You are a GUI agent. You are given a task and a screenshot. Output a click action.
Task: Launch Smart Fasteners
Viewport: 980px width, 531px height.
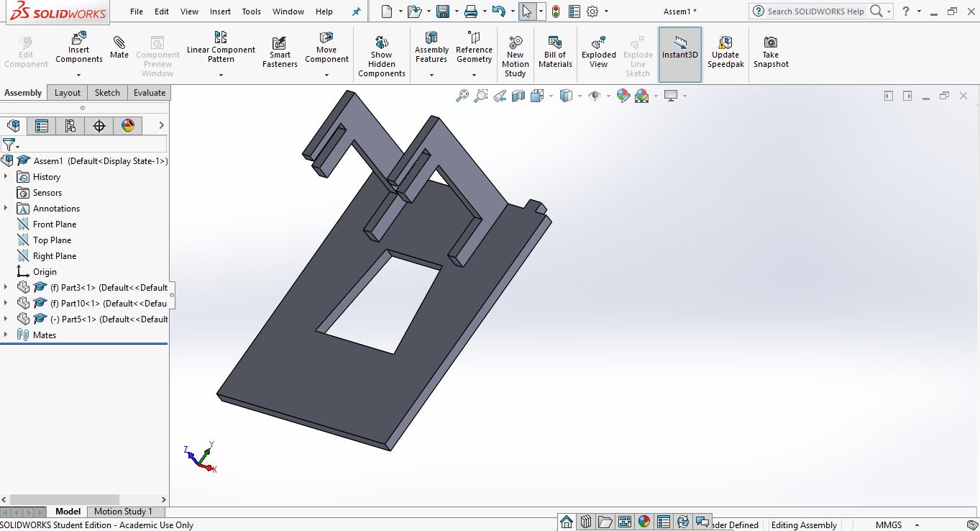pos(280,52)
